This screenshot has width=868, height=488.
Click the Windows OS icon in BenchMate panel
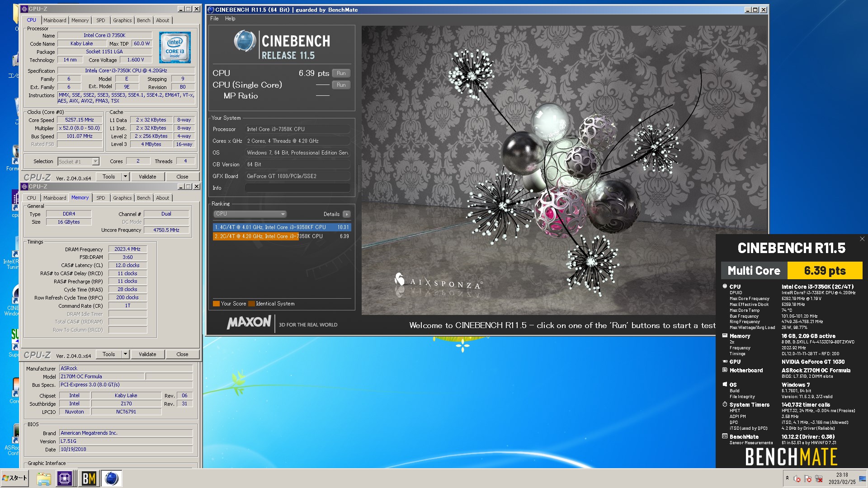[725, 385]
